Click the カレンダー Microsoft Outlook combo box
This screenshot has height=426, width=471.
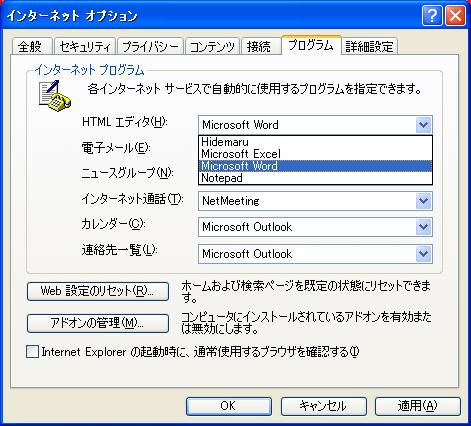pyautogui.click(x=315, y=227)
